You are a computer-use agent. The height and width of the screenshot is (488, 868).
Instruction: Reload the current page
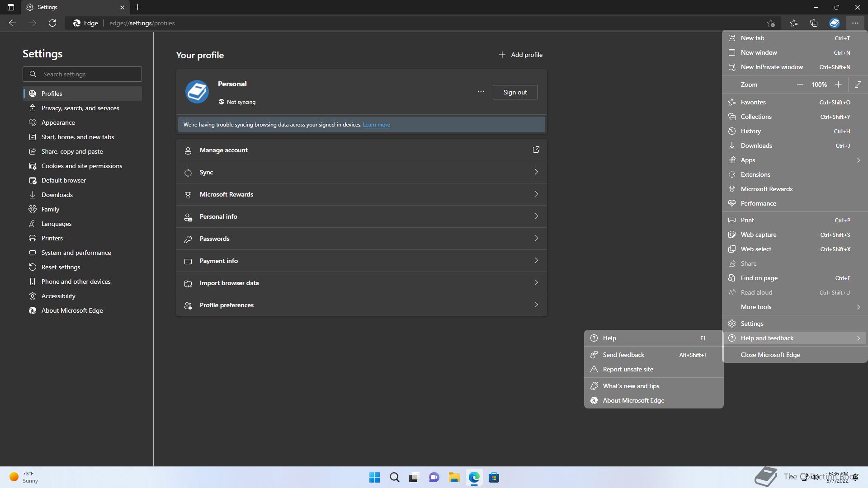point(52,23)
